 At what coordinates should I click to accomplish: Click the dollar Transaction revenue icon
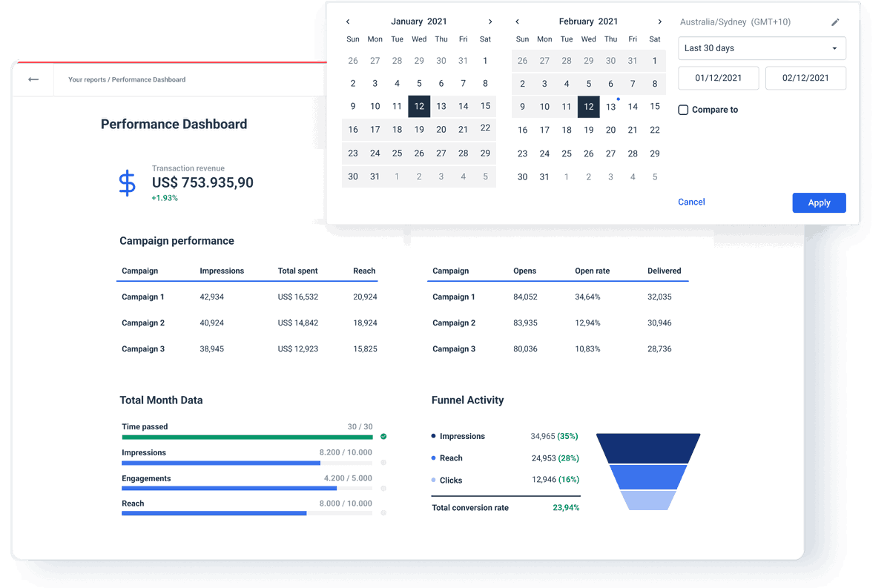(x=127, y=182)
